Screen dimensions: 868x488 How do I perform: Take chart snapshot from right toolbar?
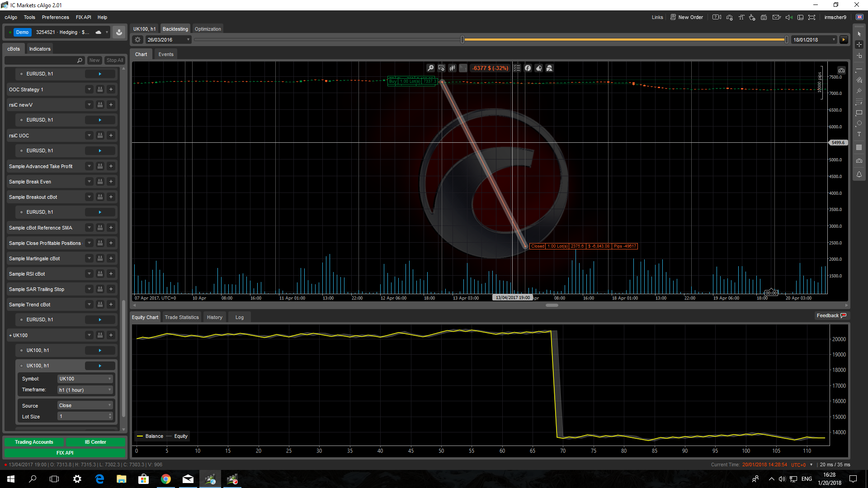pyautogui.click(x=859, y=161)
